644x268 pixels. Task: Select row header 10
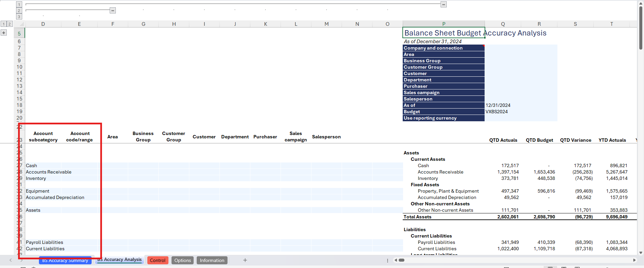[x=19, y=67]
